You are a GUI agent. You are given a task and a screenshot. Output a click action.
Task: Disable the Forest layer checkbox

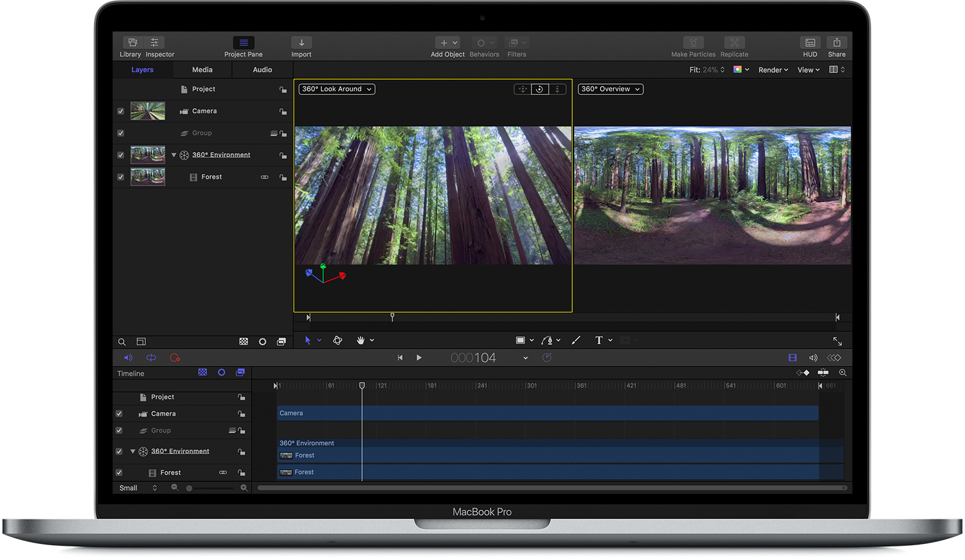(120, 177)
